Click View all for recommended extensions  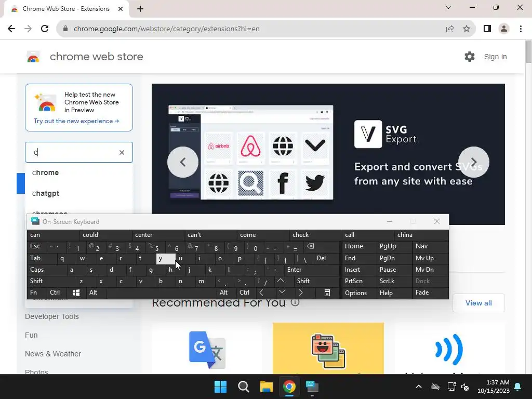coord(478,303)
